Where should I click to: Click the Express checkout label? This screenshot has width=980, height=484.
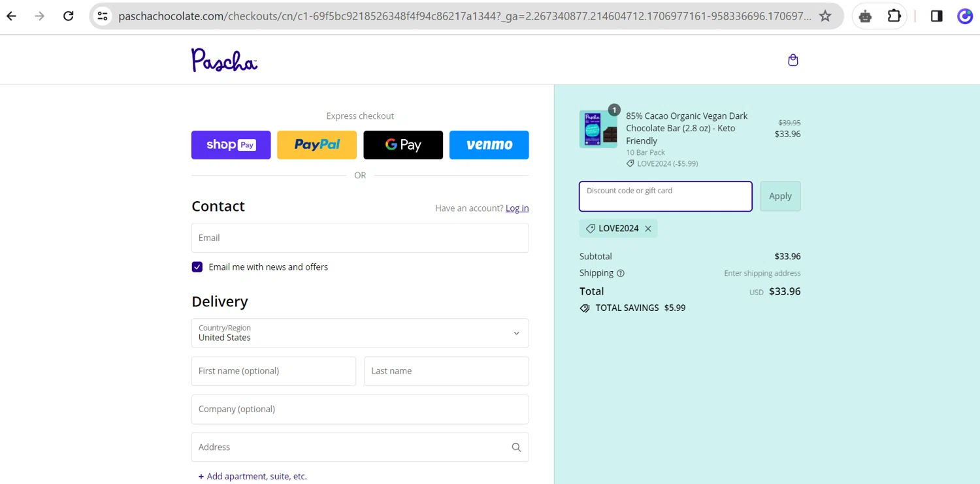[360, 116]
